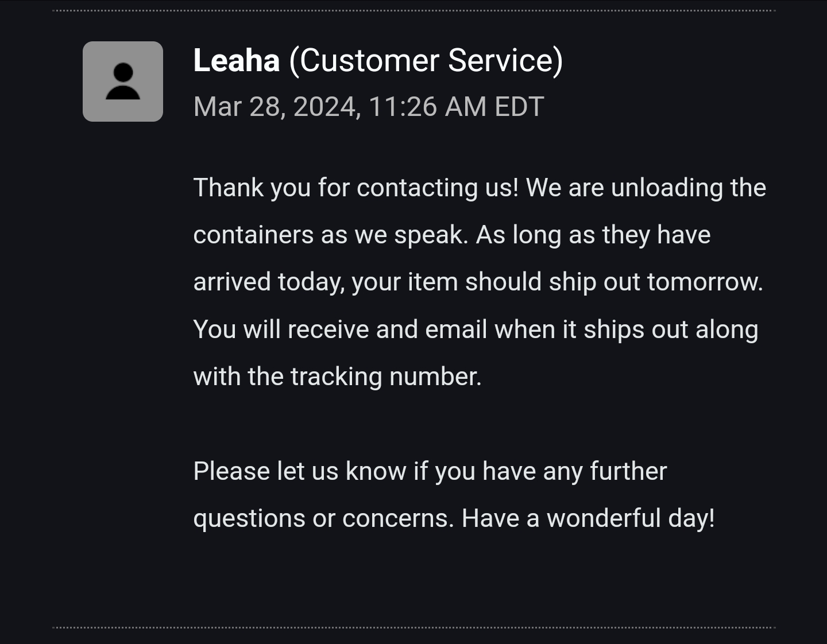Click the (Customer Service) role label
Image resolution: width=827 pixels, height=644 pixels.
point(426,61)
